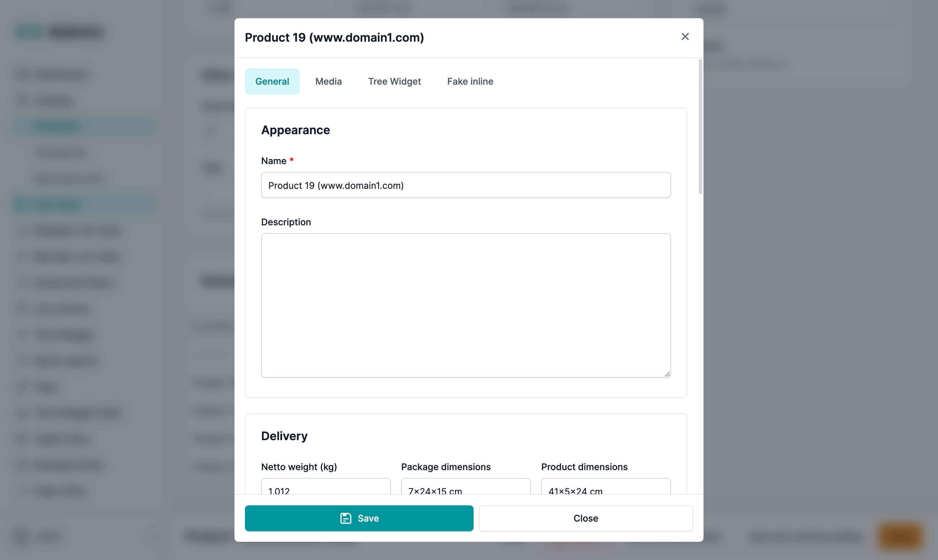
Task: Click the Netto weight field showing 1.012
Action: [x=325, y=488]
